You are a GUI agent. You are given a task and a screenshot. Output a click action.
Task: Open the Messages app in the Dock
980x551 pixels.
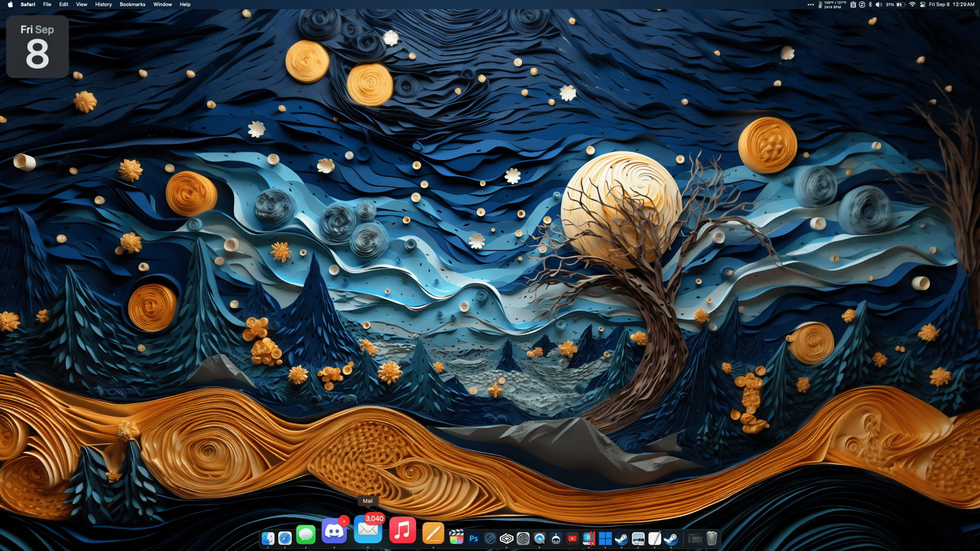click(306, 535)
